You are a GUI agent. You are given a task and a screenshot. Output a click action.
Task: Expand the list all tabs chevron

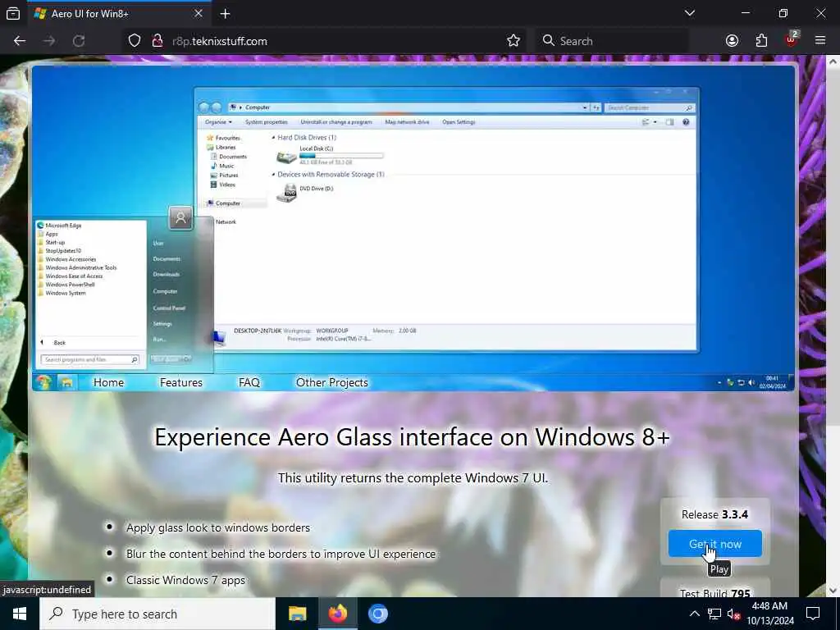tap(689, 13)
